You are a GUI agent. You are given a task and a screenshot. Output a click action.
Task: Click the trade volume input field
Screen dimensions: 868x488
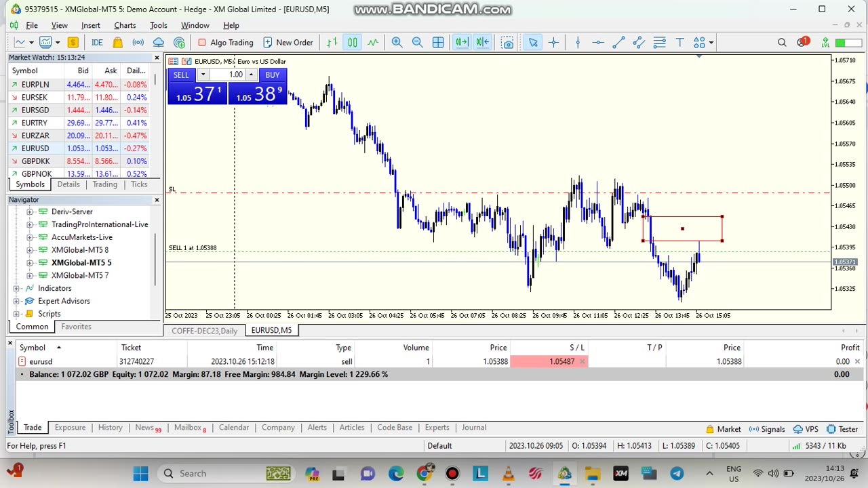pos(227,75)
